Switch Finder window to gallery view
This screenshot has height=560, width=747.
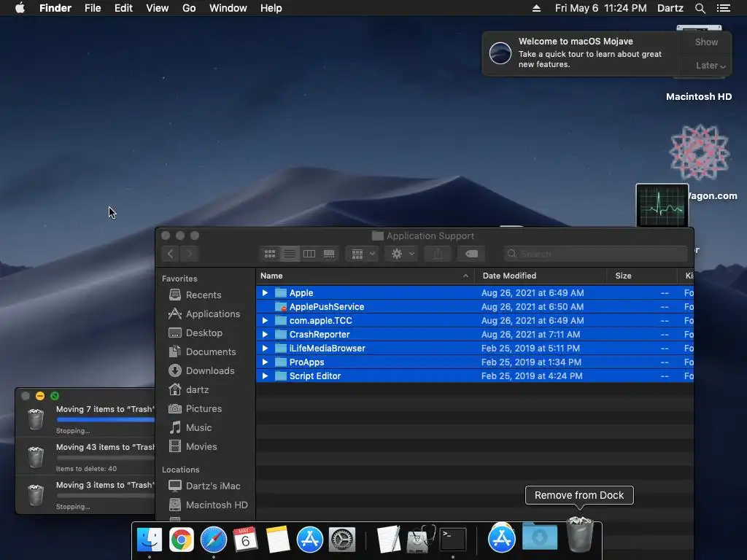coord(329,254)
